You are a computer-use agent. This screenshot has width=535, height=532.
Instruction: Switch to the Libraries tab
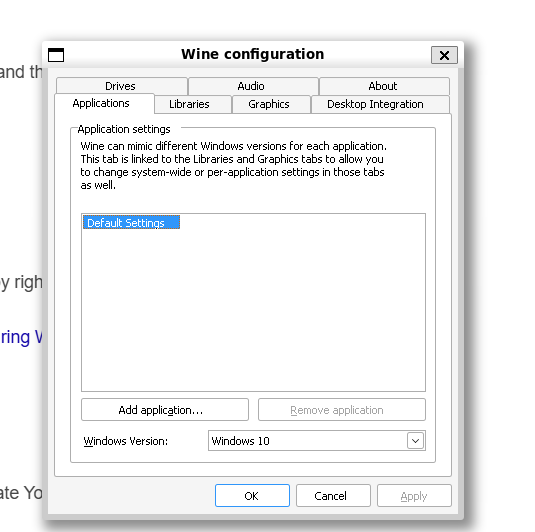(193, 104)
